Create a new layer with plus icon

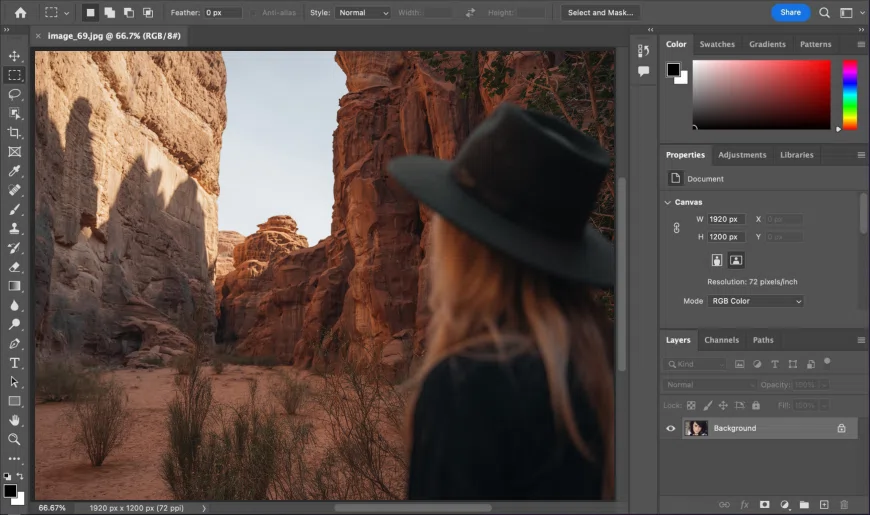click(824, 505)
